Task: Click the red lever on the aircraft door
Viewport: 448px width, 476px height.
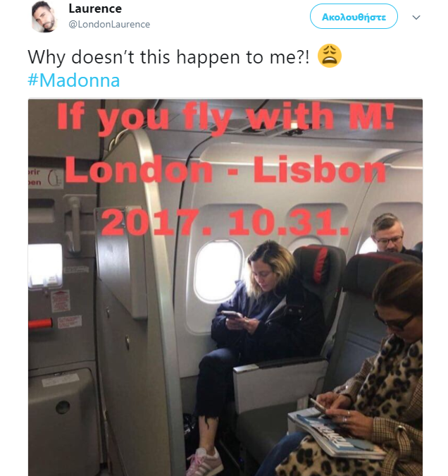Action: (x=40, y=323)
